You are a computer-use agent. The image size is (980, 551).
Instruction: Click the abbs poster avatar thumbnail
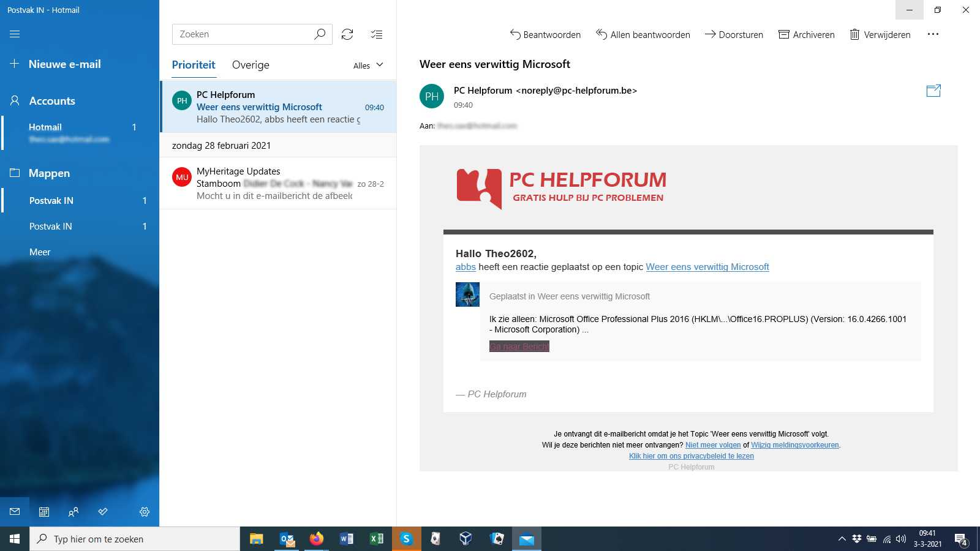pos(467,294)
